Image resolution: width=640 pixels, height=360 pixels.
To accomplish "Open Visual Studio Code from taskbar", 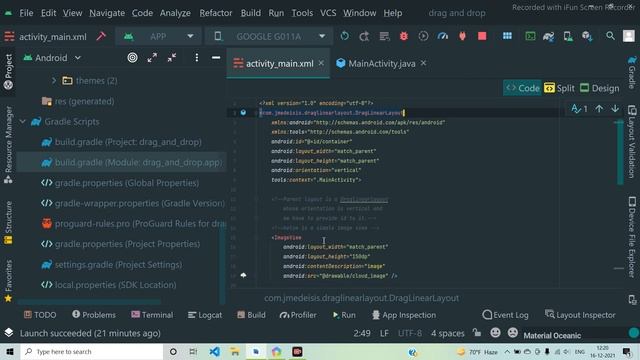I will (x=215, y=351).
